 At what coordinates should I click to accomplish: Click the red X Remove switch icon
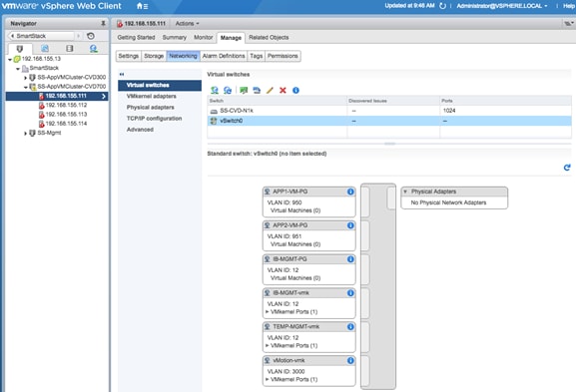(x=283, y=91)
